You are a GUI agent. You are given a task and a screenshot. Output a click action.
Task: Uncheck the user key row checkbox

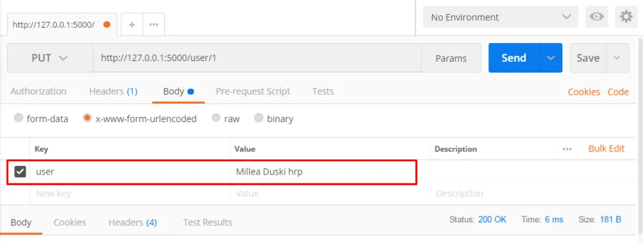20,171
